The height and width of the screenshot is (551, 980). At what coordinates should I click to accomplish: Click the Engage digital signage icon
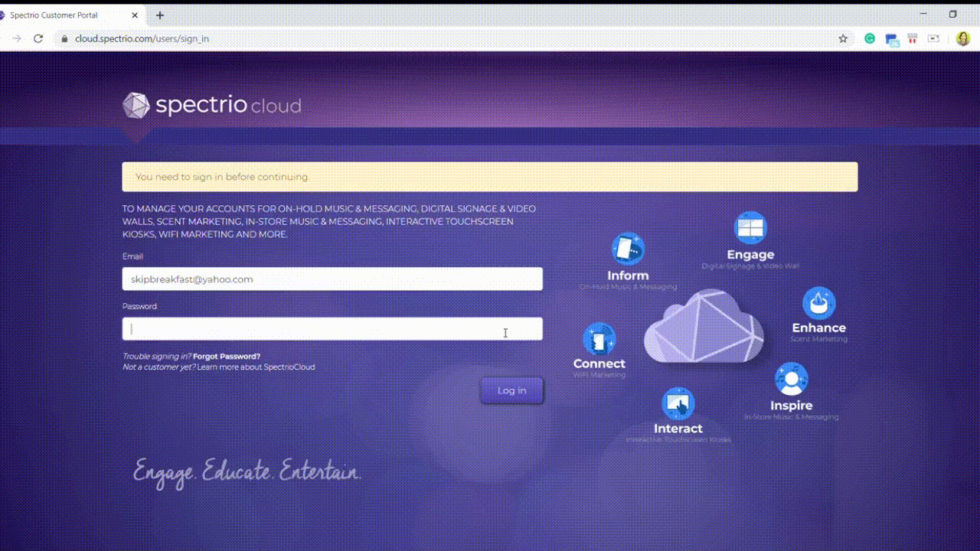[x=750, y=228]
